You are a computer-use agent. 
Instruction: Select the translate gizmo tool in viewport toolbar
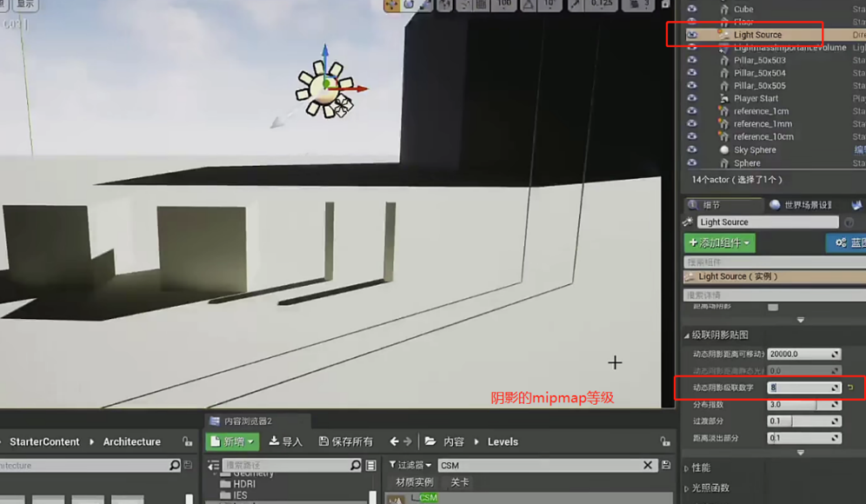(392, 4)
